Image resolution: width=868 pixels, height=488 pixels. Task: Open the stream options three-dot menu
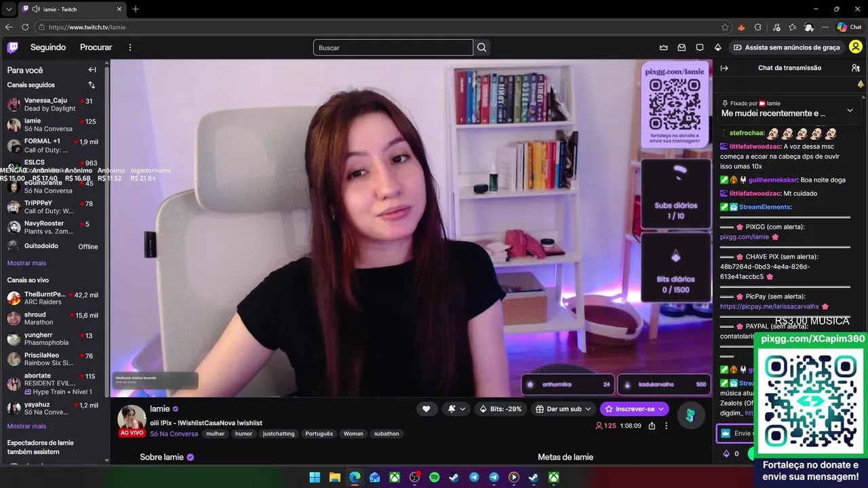[666, 426]
